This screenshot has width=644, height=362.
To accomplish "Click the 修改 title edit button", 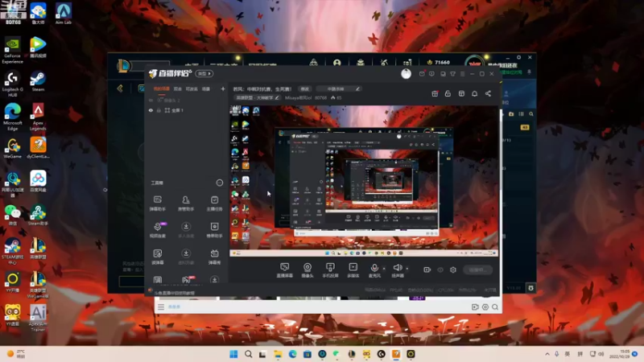I will coord(304,88).
